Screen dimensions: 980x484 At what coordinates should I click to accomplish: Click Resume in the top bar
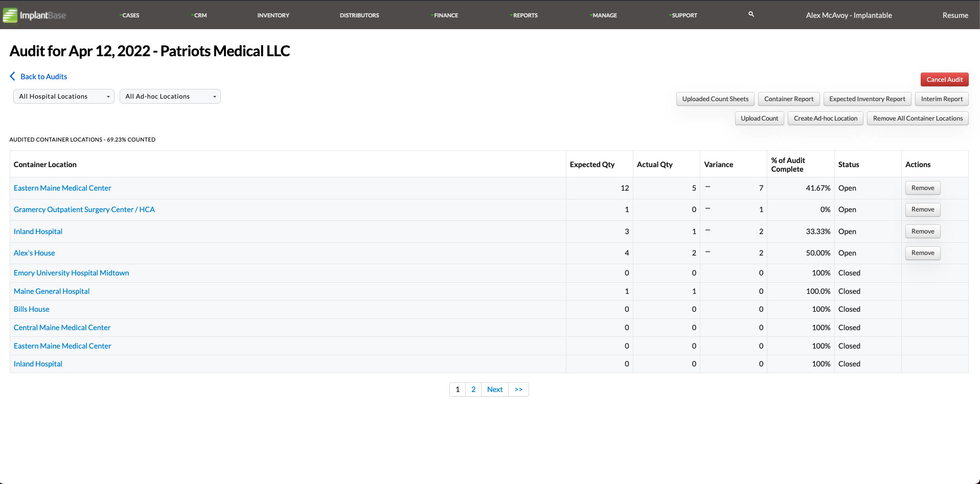click(955, 15)
